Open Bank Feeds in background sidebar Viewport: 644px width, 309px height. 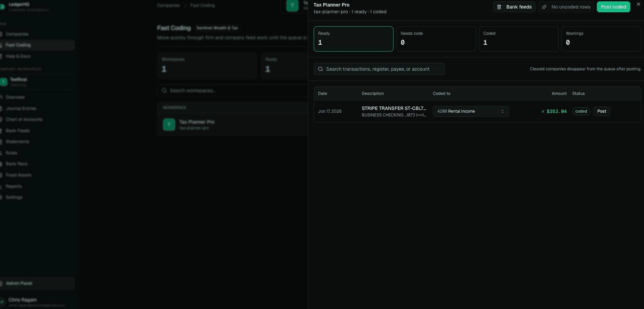17,131
